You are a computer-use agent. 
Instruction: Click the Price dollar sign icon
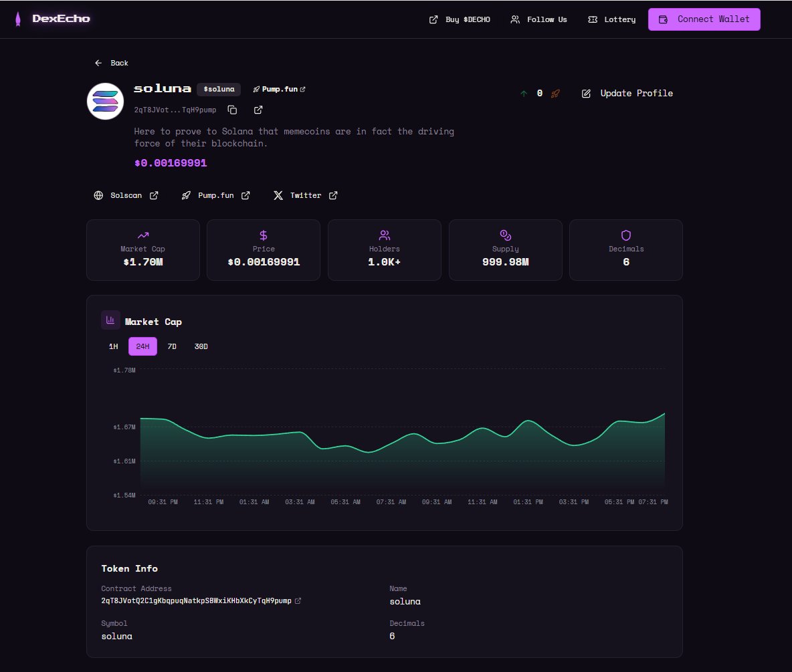point(264,235)
